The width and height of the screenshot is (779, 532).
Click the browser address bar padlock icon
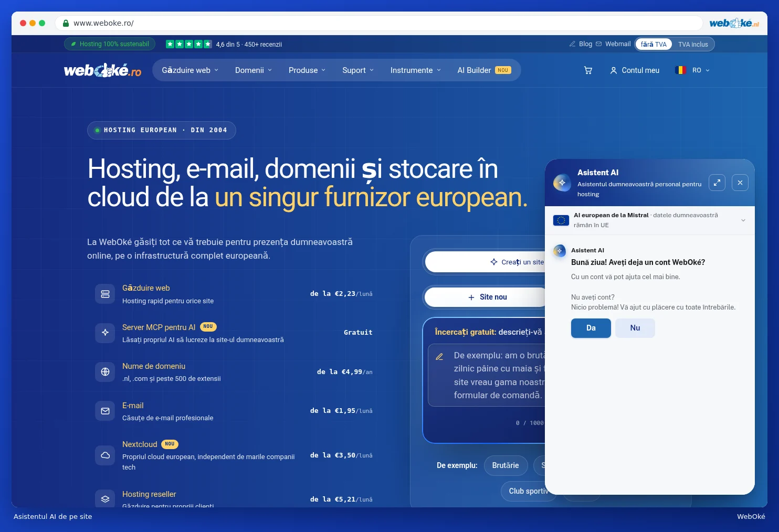[66, 23]
